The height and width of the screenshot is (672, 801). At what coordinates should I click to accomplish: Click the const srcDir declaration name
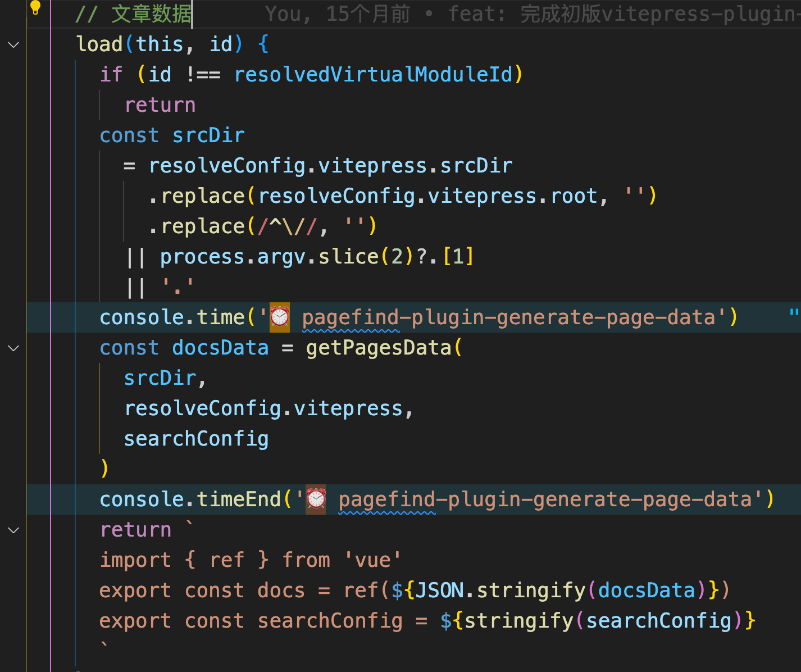click(x=208, y=135)
